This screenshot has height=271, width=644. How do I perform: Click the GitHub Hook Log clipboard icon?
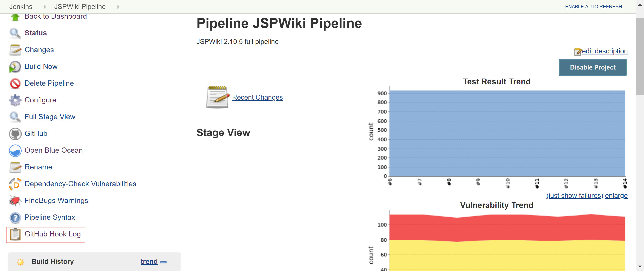pos(15,234)
